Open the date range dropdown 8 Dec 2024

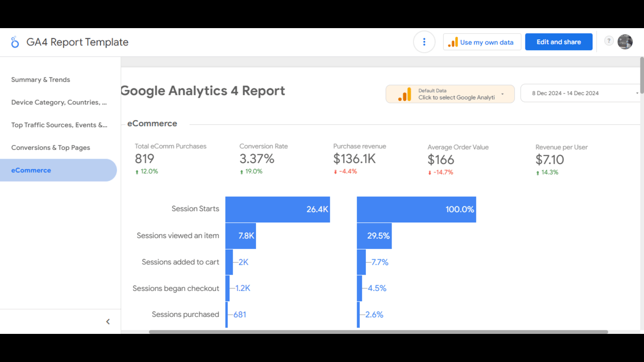tap(582, 93)
